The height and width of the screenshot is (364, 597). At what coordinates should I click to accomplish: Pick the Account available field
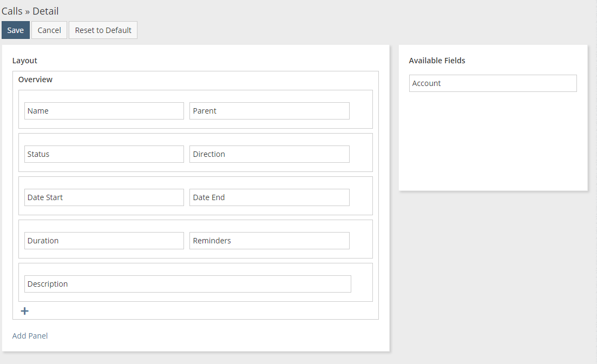[493, 83]
